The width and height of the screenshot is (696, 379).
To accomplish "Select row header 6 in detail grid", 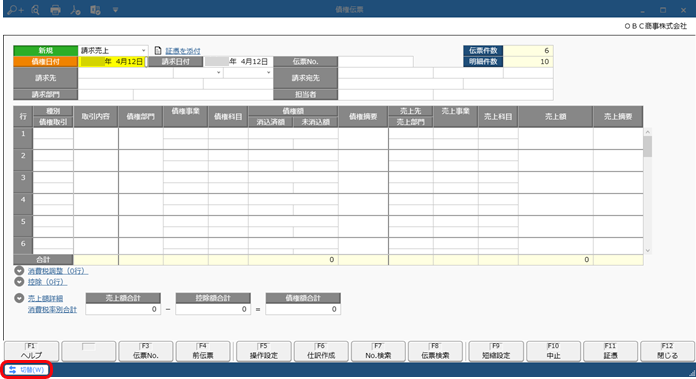I will [x=23, y=246].
